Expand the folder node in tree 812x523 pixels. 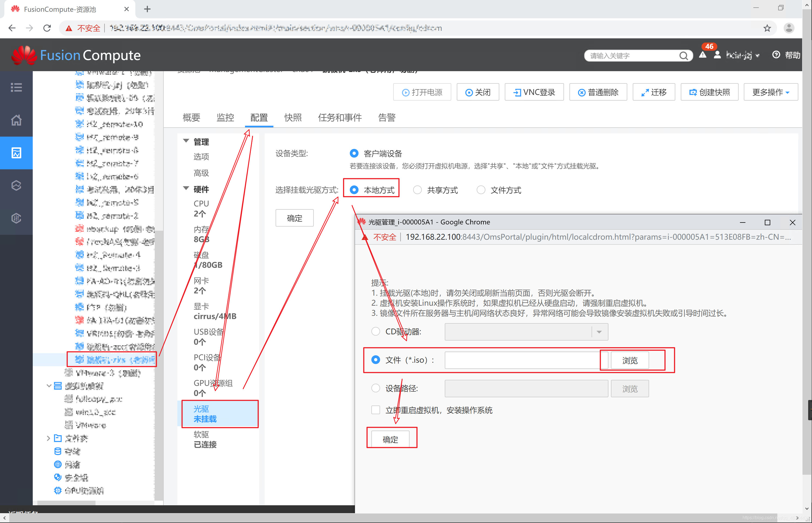point(48,438)
